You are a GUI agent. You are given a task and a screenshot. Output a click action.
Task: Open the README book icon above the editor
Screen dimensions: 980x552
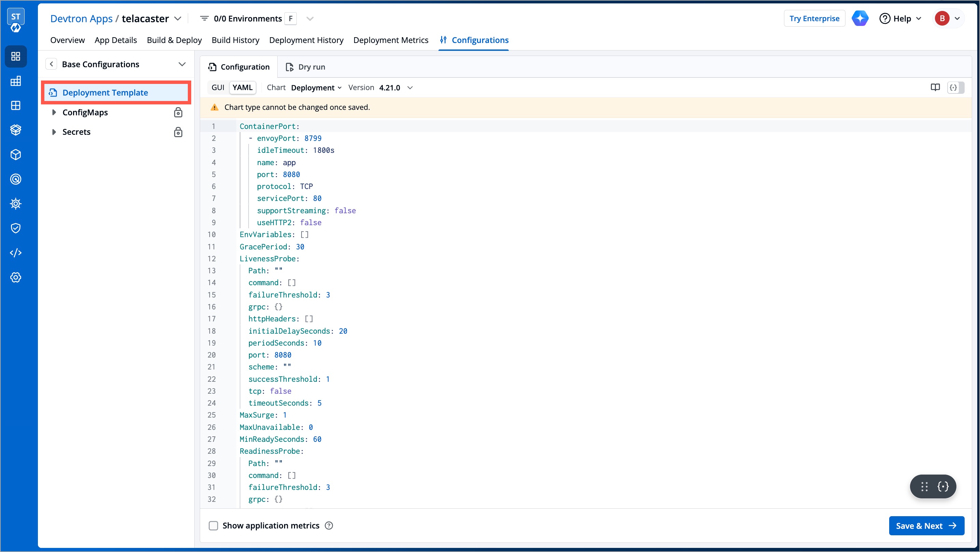click(x=936, y=87)
